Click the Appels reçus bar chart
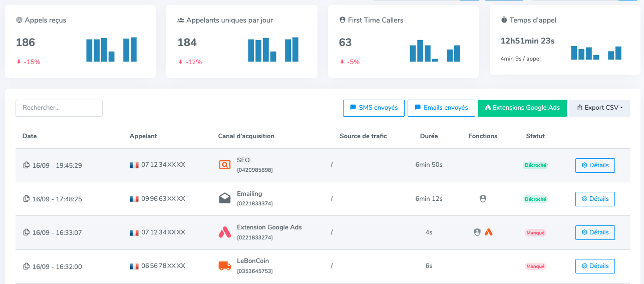The height and width of the screenshot is (284, 644). (112, 50)
